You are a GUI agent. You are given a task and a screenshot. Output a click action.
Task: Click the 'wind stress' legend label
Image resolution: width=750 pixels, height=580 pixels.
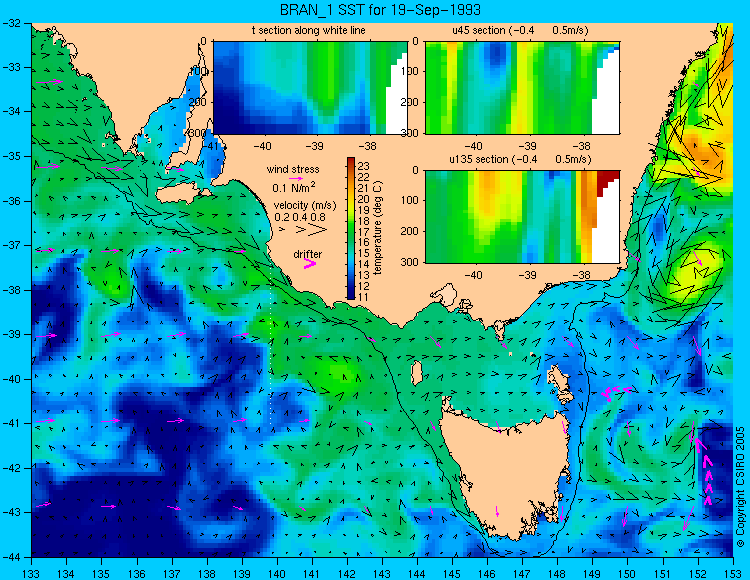(x=293, y=169)
